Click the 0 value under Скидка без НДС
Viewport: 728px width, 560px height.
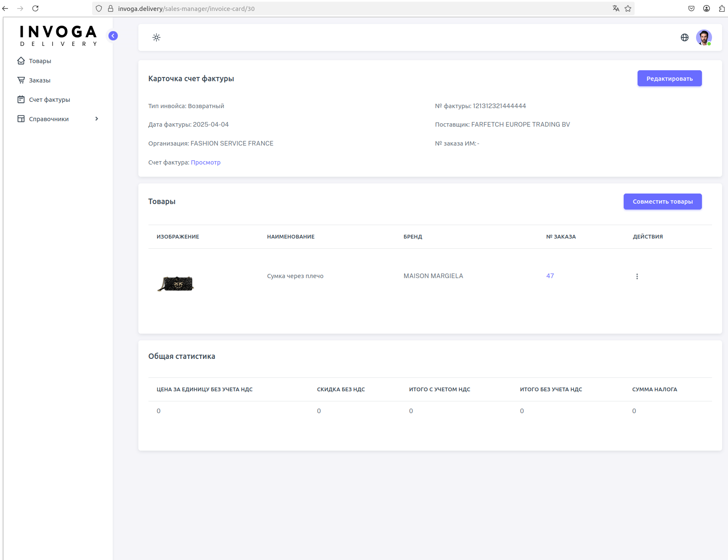coord(319,411)
